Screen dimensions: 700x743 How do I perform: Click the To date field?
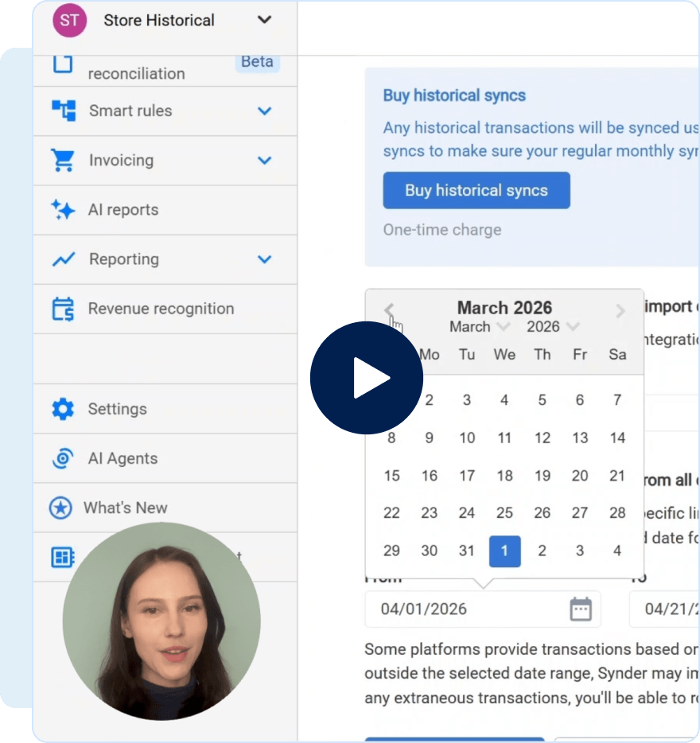(664, 609)
